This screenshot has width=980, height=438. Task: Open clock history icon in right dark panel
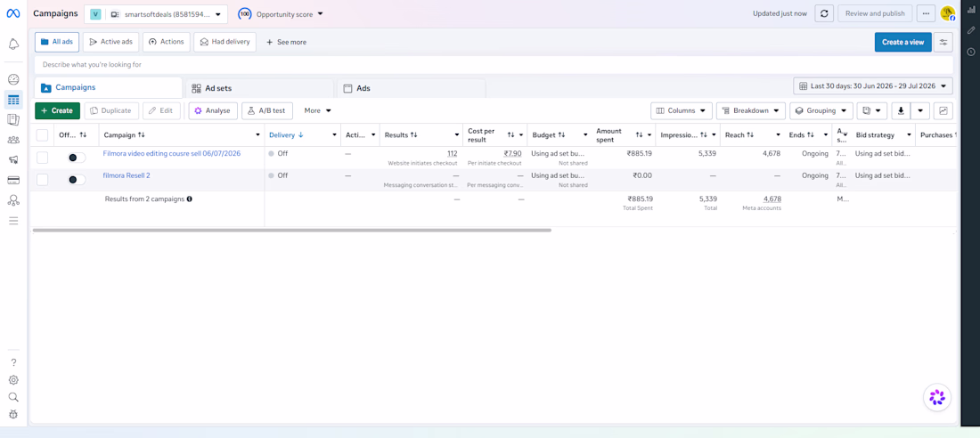(x=970, y=52)
